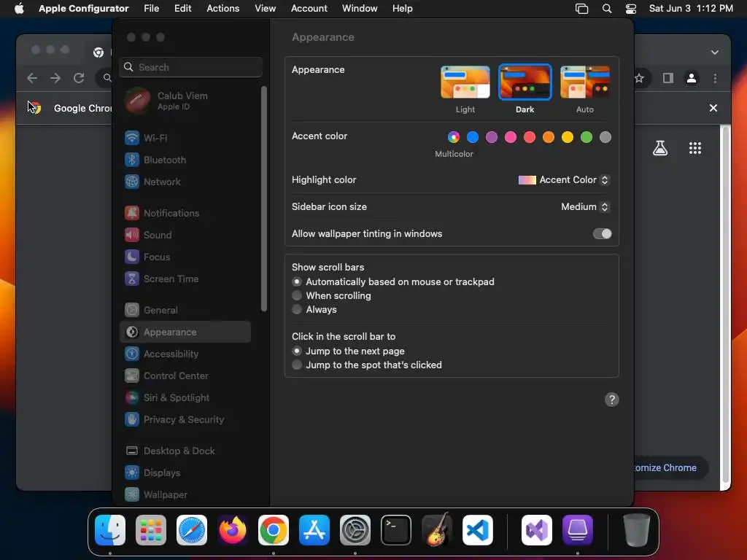Open Spotlight search in menu bar

[607, 9]
